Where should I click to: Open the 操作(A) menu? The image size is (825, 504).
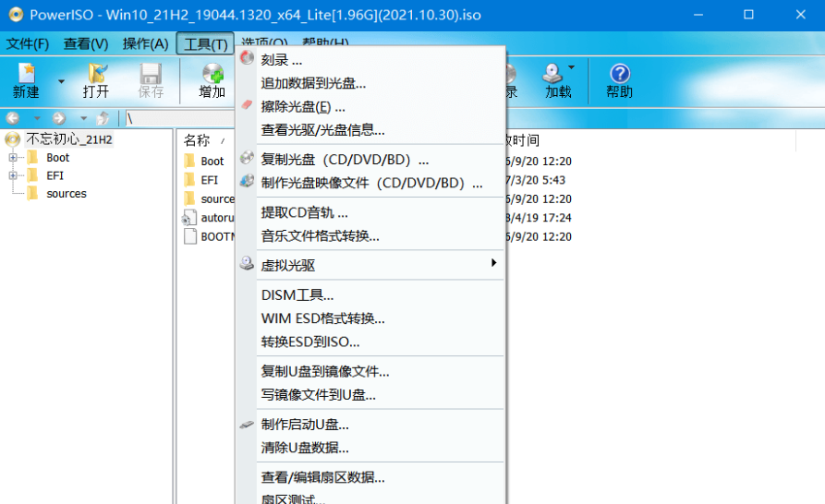145,44
